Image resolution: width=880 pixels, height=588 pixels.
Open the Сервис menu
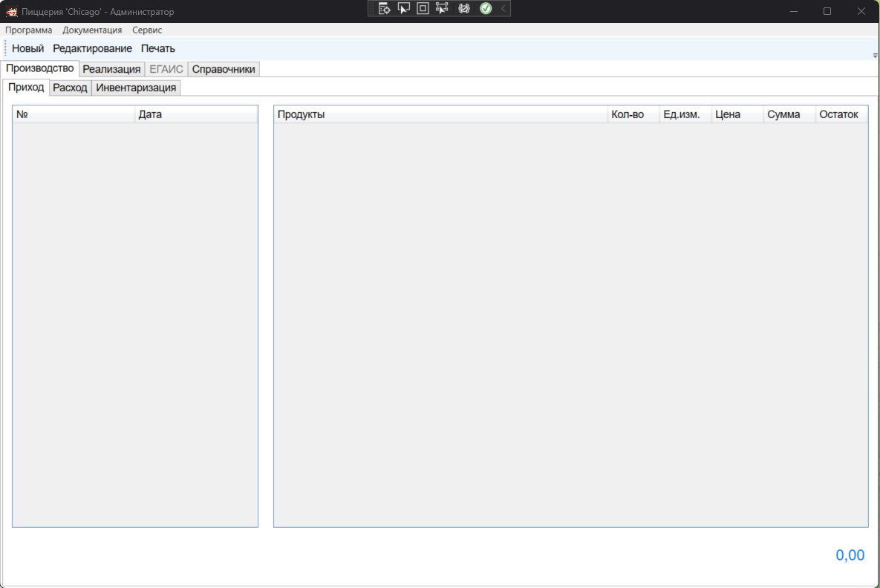point(147,30)
